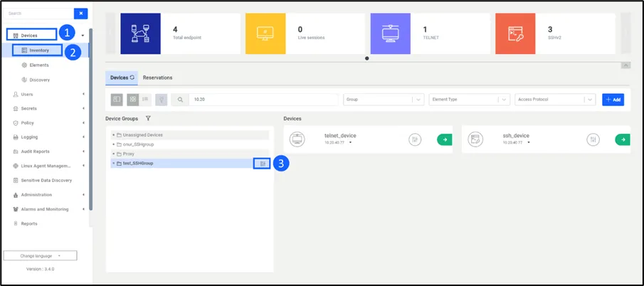The width and height of the screenshot is (644, 286).
Task: Click the filter toolbar button beside view toggles
Action: coord(162,100)
